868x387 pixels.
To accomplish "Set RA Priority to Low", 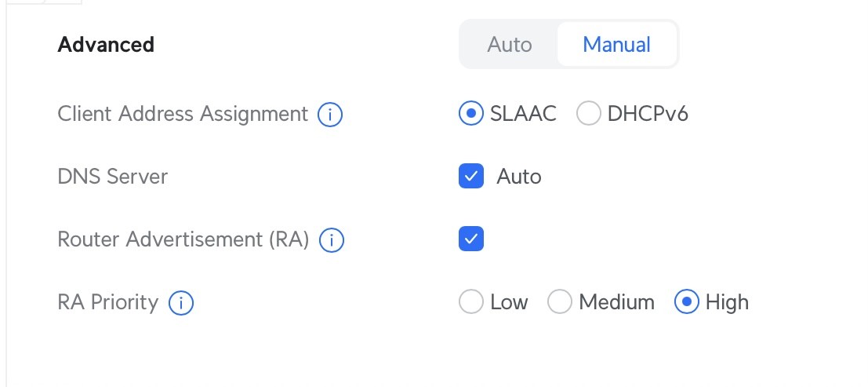I will point(470,302).
